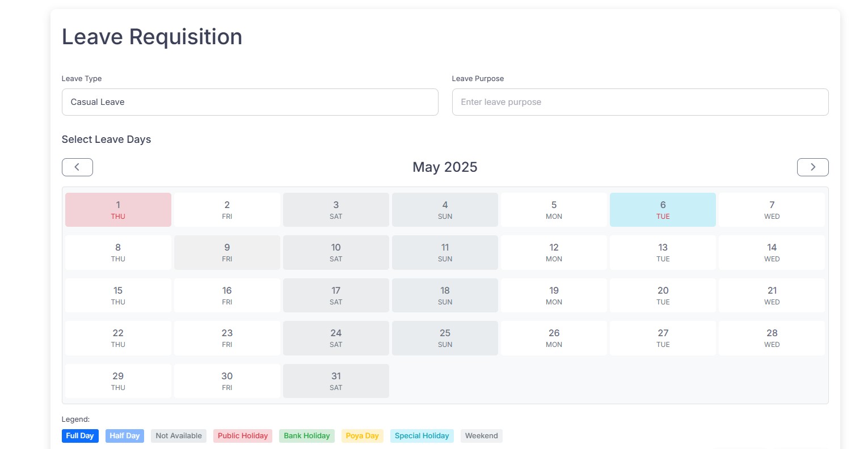Click the Full Day legend badge

(80, 436)
